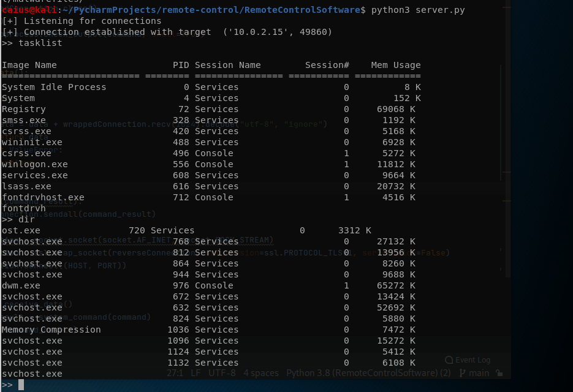Viewport: 573px width, 392px height.
Task: Click the 'dwm.exe' process entry
Action: click(21, 285)
